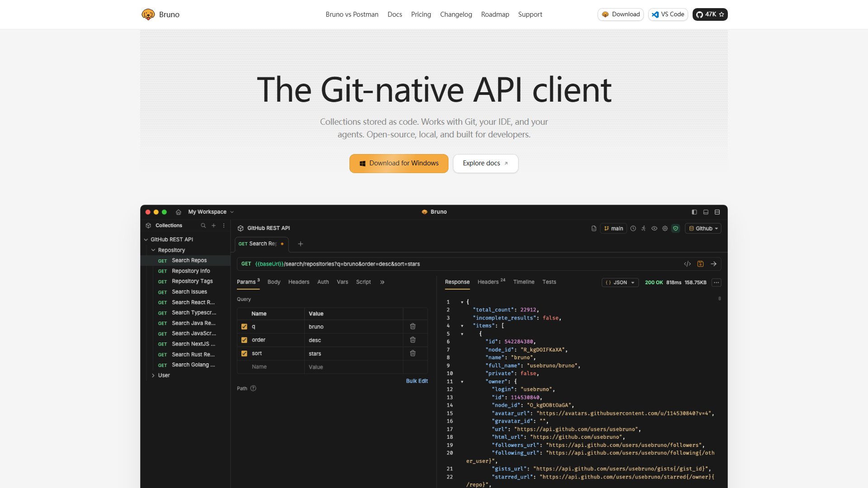Delete the sort query parameter
The image size is (868, 488).
413,353
